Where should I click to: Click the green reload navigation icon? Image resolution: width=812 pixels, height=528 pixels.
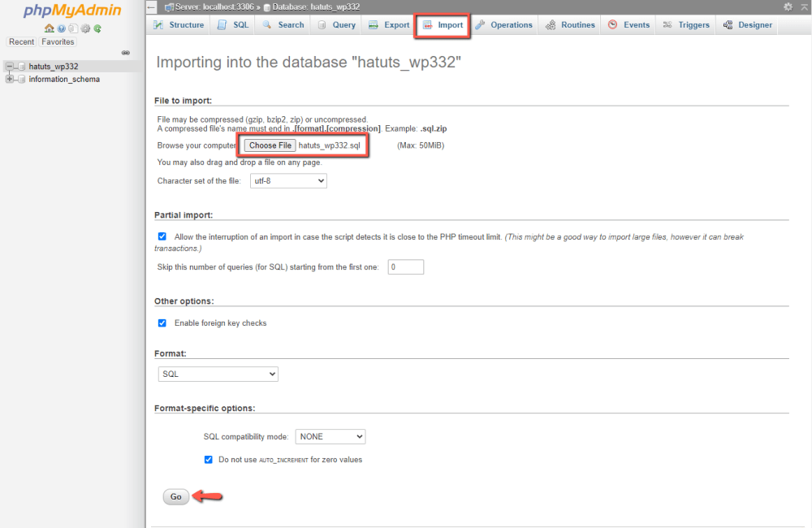click(97, 28)
